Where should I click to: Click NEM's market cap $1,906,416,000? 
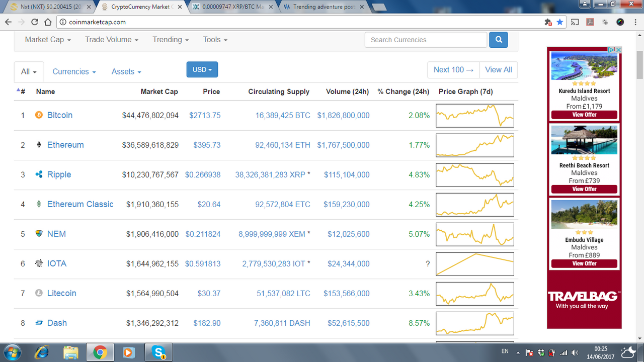coord(152,234)
